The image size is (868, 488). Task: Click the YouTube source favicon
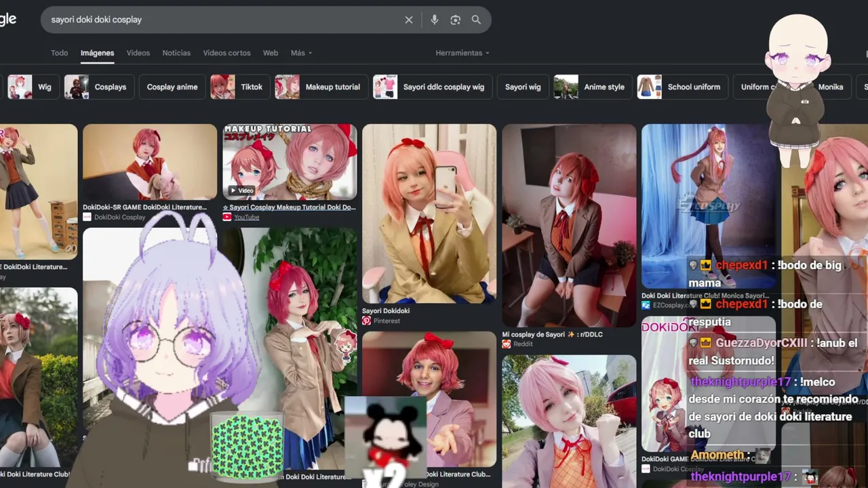point(226,217)
